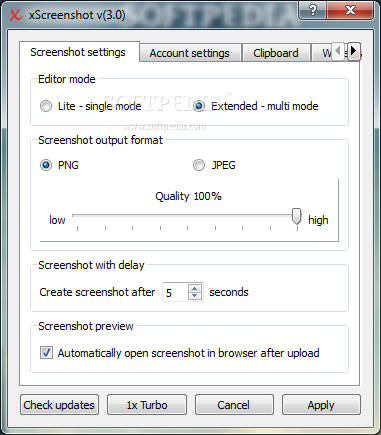Screen dimensions: 381x435
Task: Show previous tabs with left arrow
Action: (x=338, y=51)
